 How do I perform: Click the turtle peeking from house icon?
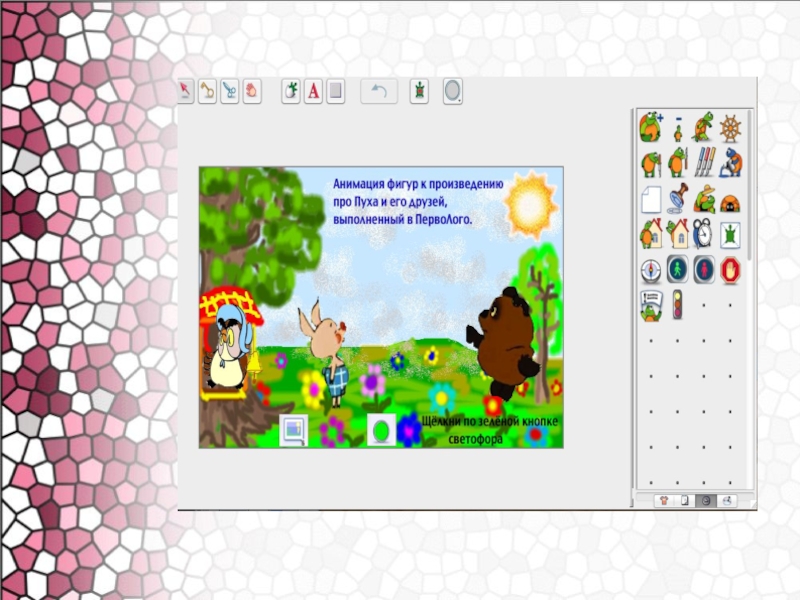[678, 234]
